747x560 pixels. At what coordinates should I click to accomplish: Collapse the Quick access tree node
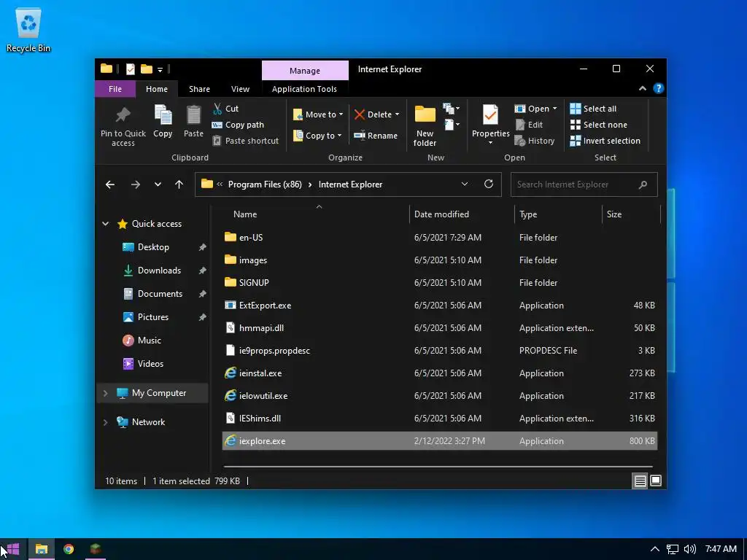tap(105, 224)
